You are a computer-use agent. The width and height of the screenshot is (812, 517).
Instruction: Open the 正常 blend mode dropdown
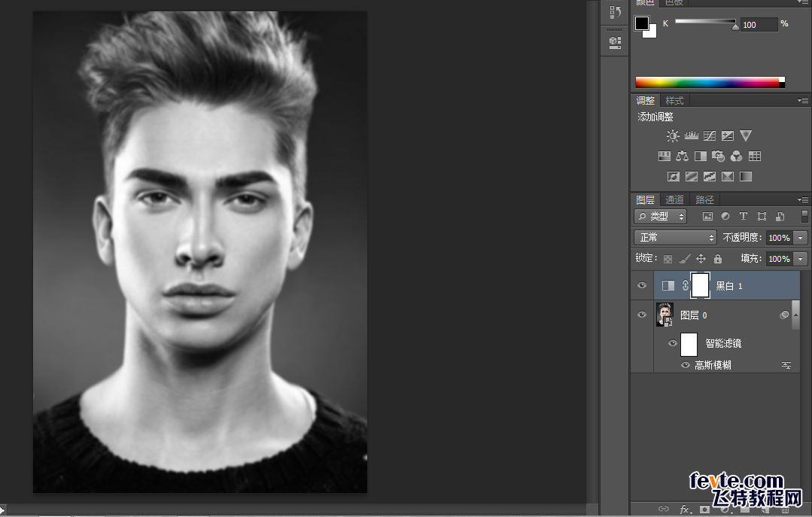click(x=675, y=237)
